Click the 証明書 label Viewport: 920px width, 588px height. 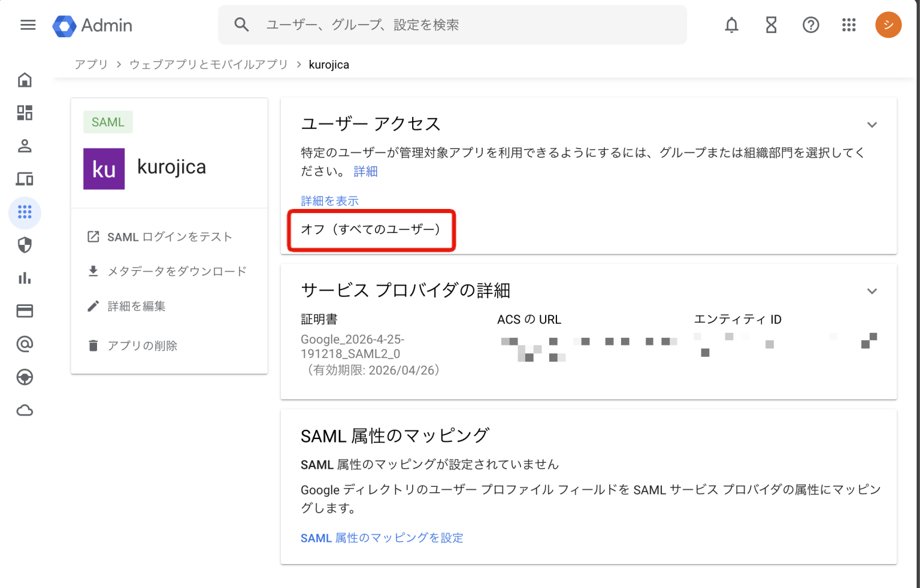click(319, 320)
